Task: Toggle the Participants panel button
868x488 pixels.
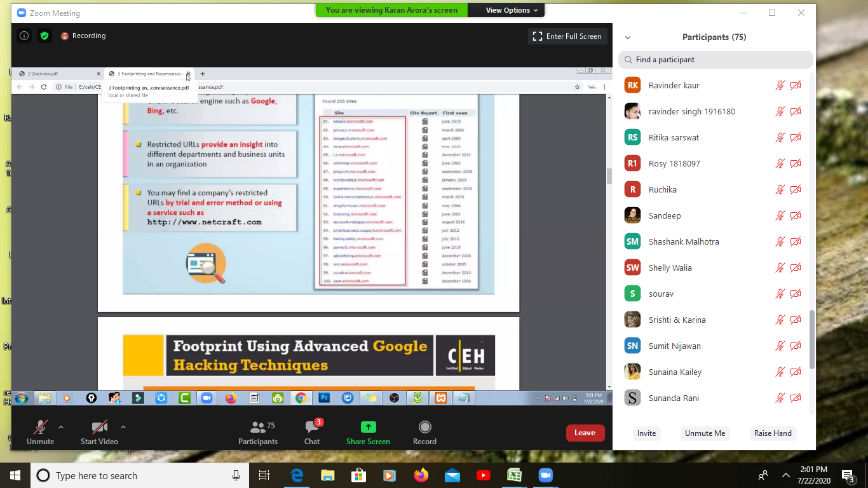Action: pos(258,433)
